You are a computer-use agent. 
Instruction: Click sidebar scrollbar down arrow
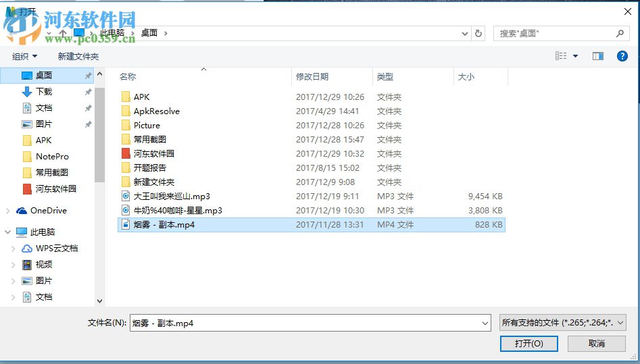pos(99,301)
